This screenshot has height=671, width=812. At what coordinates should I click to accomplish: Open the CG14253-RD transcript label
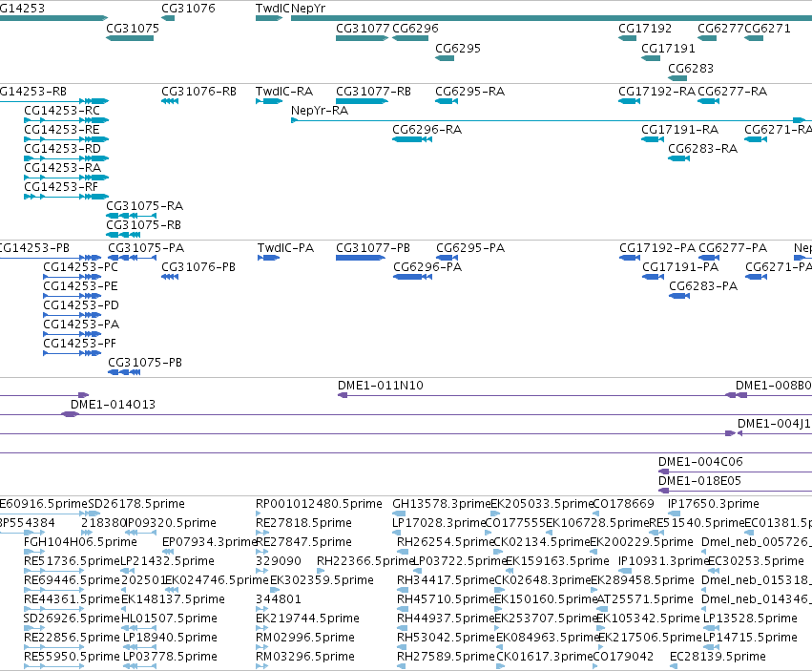62,149
